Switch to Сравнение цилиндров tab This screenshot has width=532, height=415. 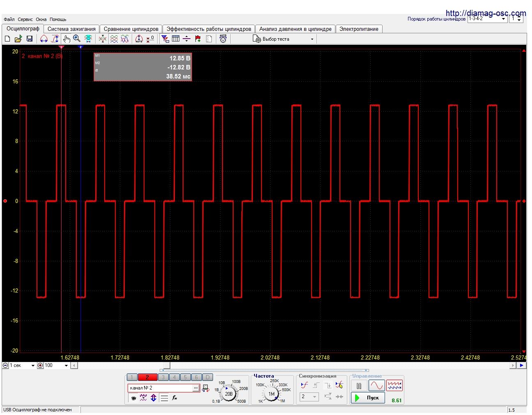tap(131, 29)
